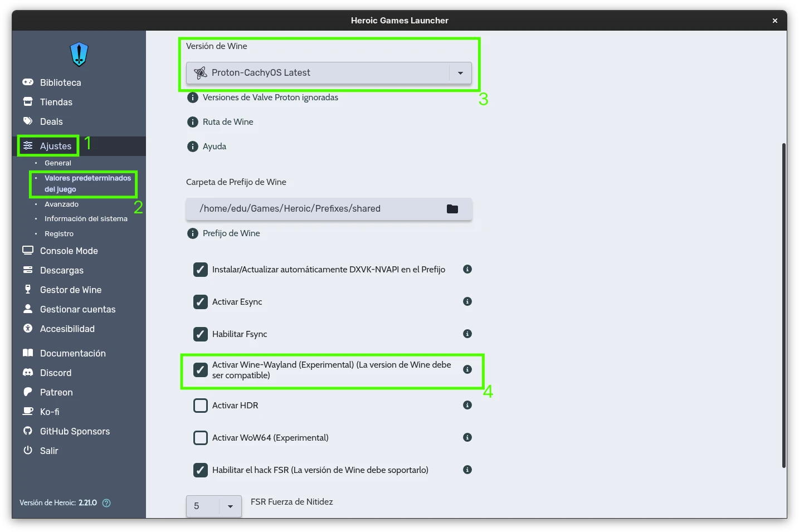Screen dimensions: 799x532
Task: Click the Ajustes sliders icon
Action: click(x=28, y=145)
